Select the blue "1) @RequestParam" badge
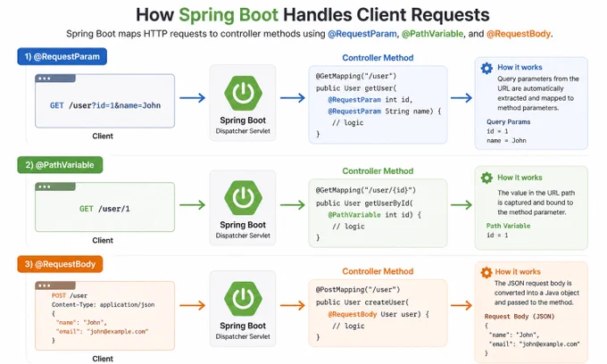This screenshot has height=364, width=607. (x=62, y=56)
